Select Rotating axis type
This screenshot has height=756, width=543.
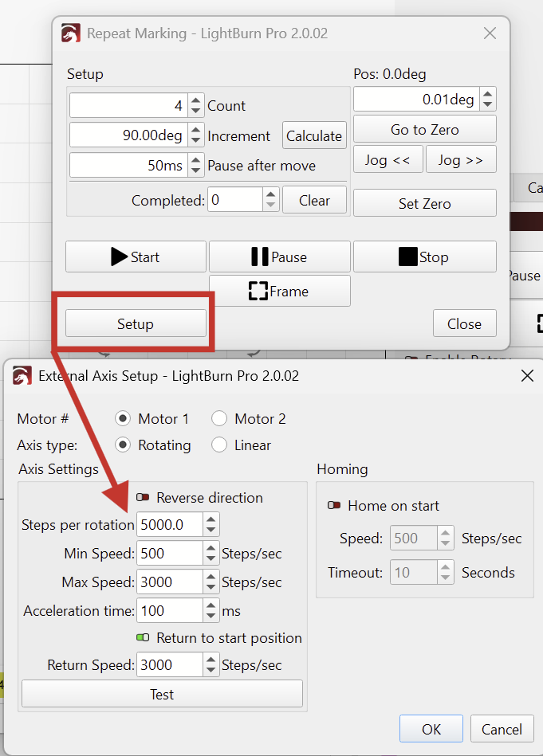tap(123, 445)
